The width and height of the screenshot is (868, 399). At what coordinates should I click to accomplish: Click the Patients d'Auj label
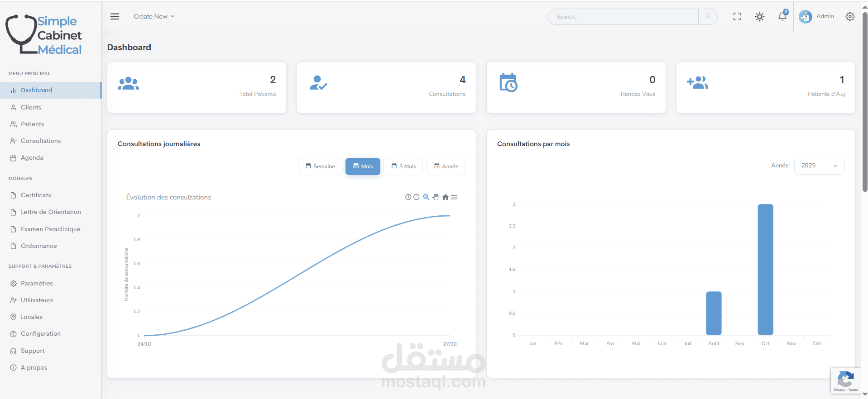(826, 94)
